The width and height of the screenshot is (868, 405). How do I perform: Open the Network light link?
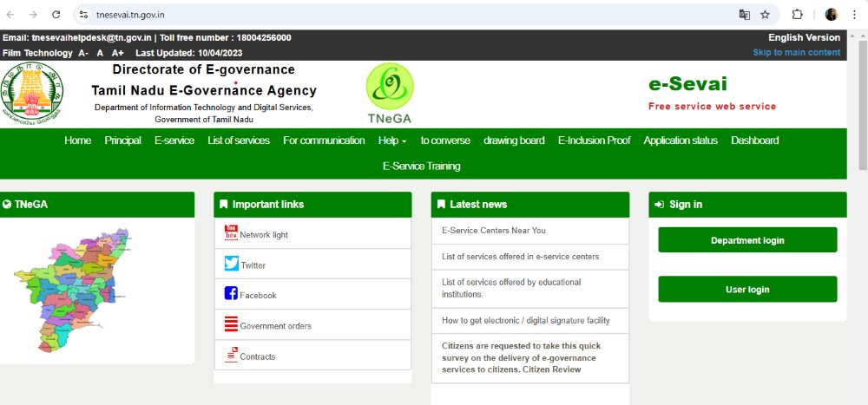pyautogui.click(x=264, y=235)
